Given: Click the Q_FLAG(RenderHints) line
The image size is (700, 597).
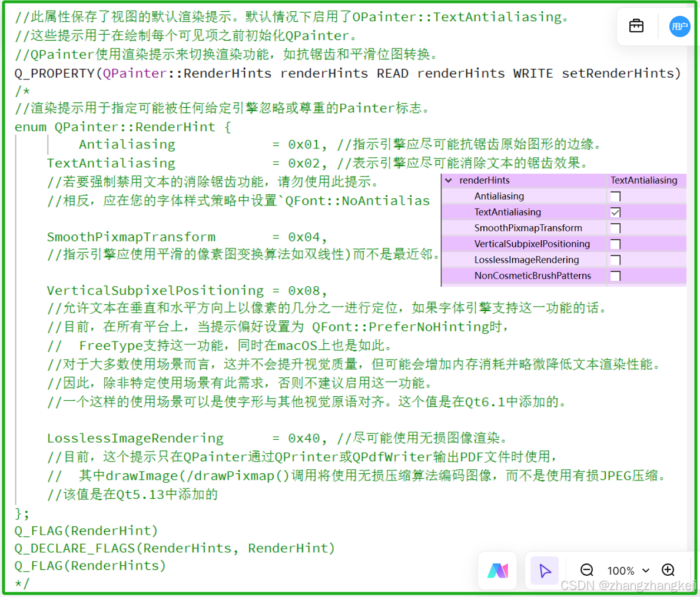Looking at the screenshot, I should click(x=90, y=566).
